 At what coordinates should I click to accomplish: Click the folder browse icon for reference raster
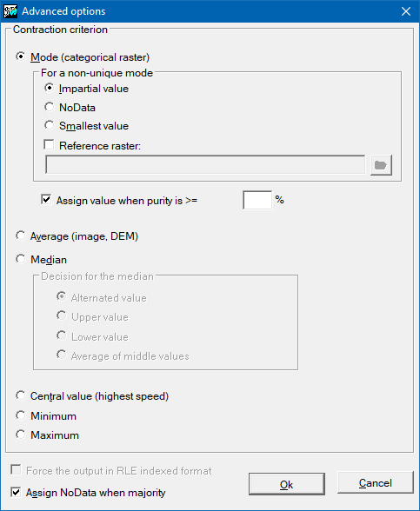click(381, 165)
